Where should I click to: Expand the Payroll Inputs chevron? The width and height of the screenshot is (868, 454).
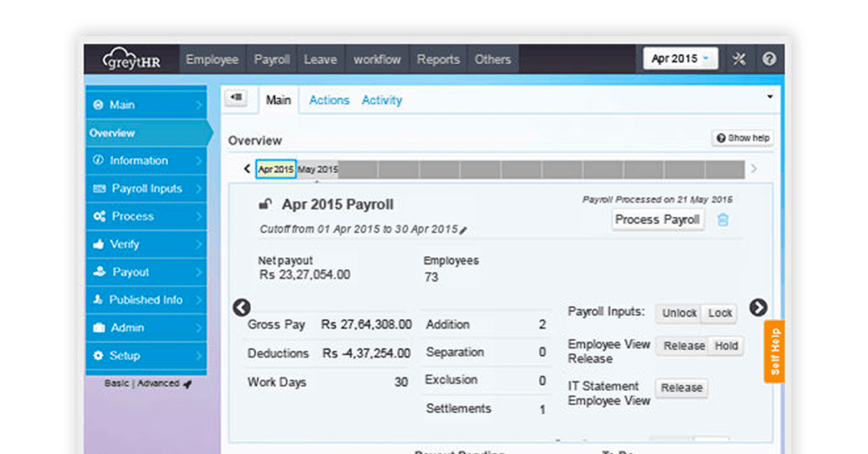(198, 189)
